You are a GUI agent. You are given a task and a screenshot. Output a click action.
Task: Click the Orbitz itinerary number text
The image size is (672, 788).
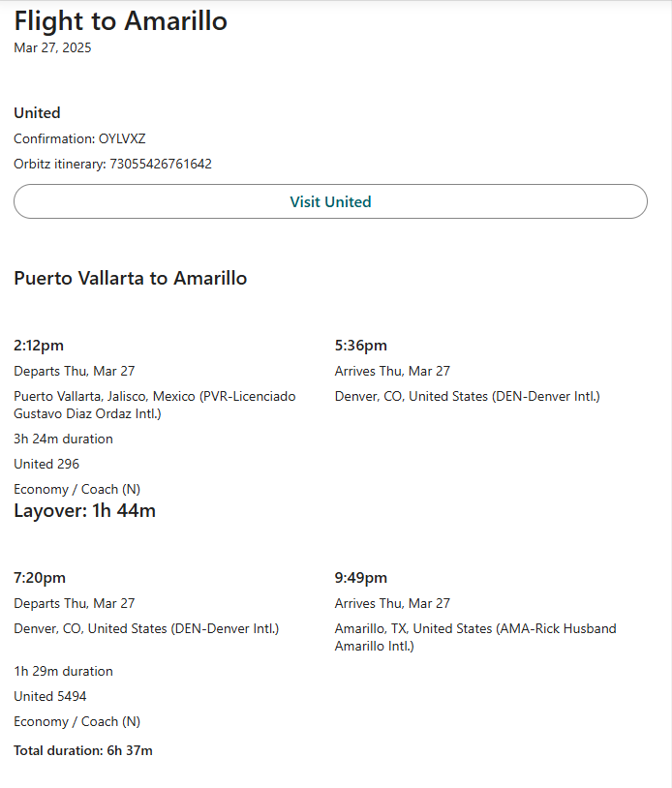pyautogui.click(x=112, y=164)
